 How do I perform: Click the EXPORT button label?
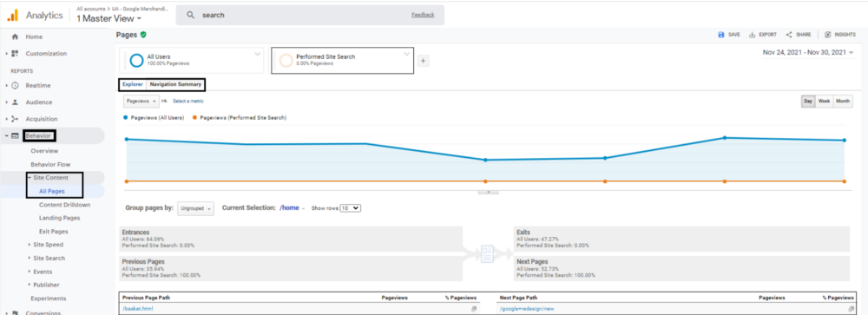click(768, 35)
